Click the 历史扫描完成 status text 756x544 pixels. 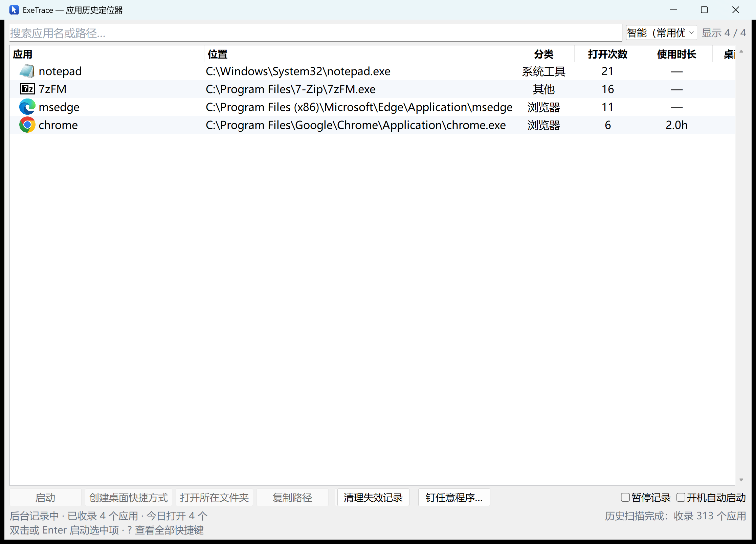click(x=675, y=516)
